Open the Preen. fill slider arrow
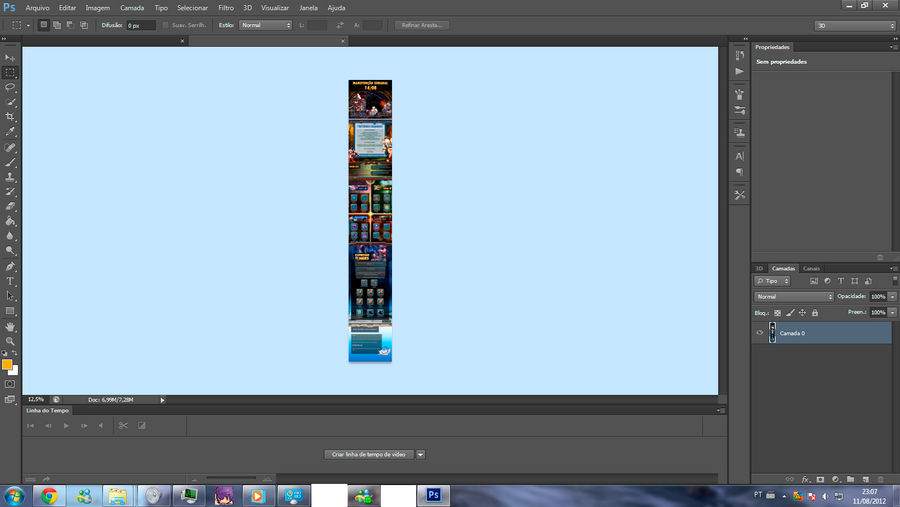Screen dimensions: 900x507 click(892, 313)
